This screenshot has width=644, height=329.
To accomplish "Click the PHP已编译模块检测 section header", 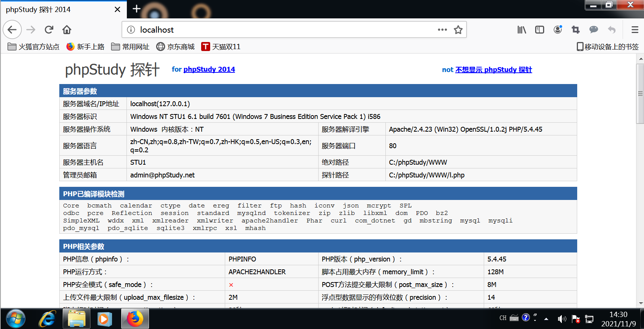I will tap(318, 194).
